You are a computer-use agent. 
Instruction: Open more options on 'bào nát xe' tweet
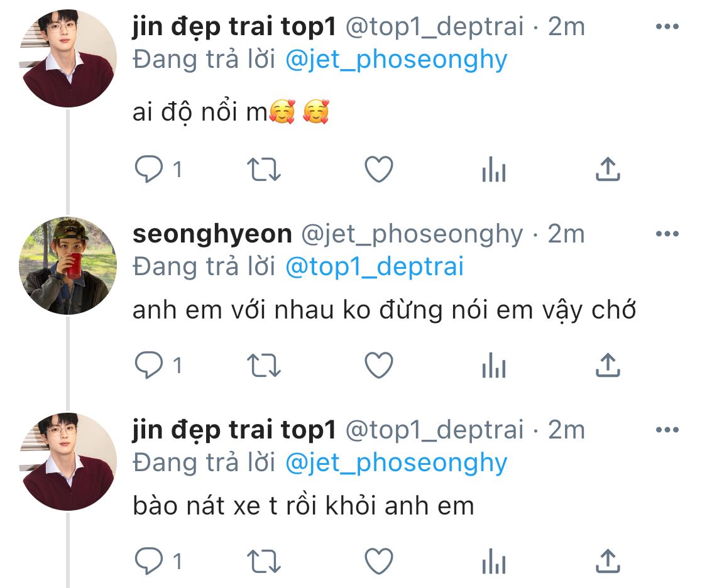[x=667, y=430]
